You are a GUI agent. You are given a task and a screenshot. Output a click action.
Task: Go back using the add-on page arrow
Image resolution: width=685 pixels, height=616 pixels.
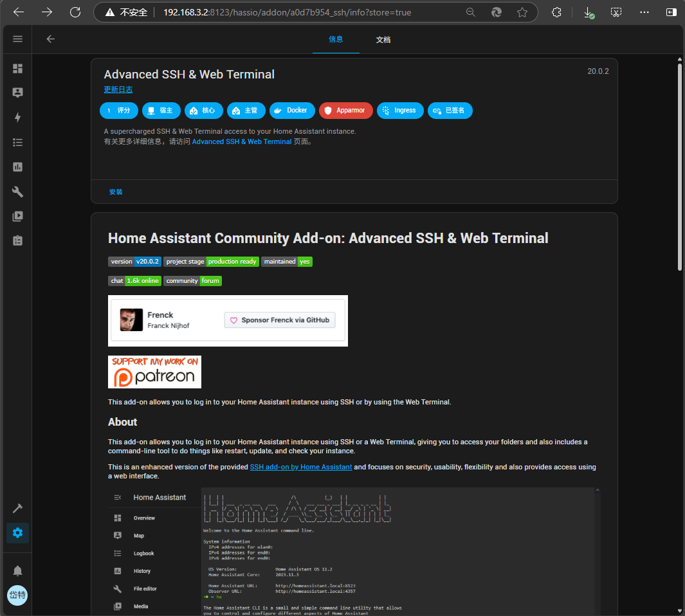tap(51, 39)
